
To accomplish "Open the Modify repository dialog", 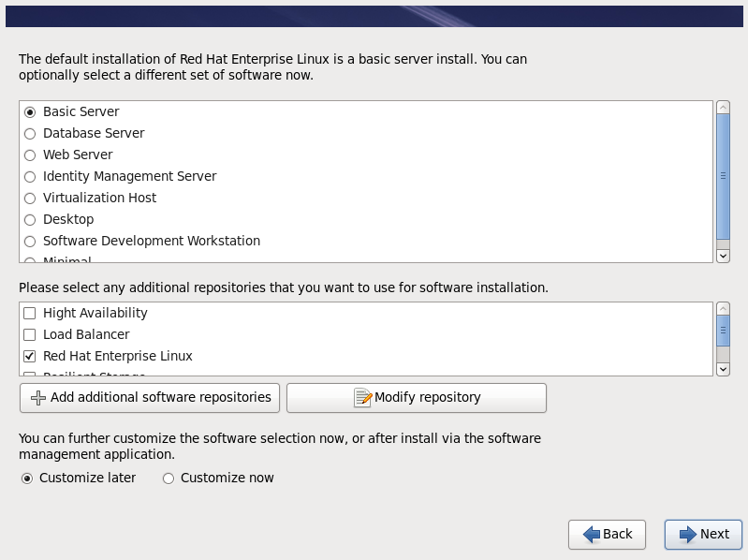I will [x=417, y=398].
